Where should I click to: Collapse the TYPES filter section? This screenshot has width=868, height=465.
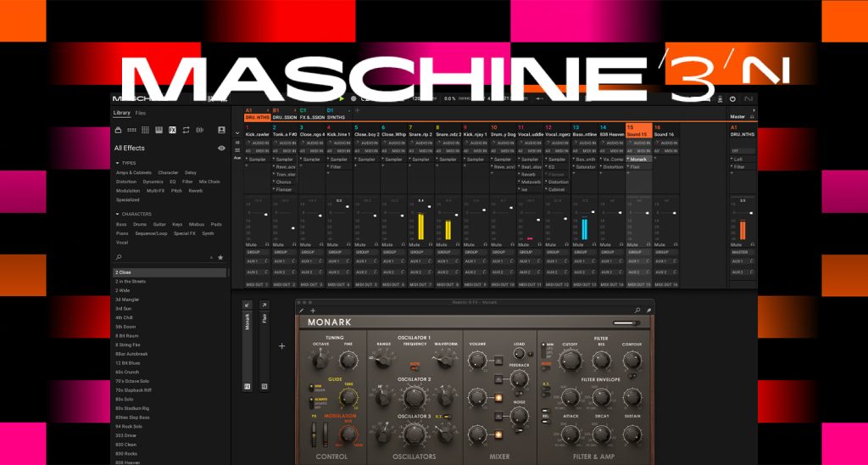(x=118, y=164)
